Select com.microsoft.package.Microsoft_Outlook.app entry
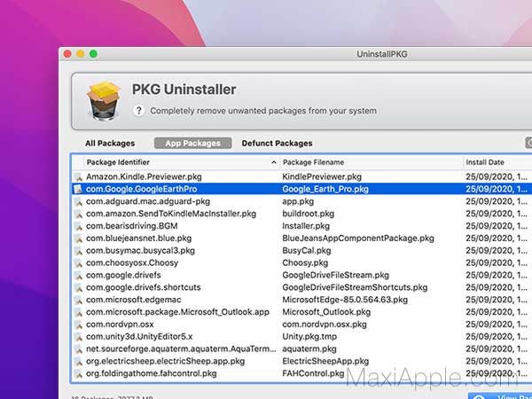Screen dimensions: 532x399 tap(178, 312)
